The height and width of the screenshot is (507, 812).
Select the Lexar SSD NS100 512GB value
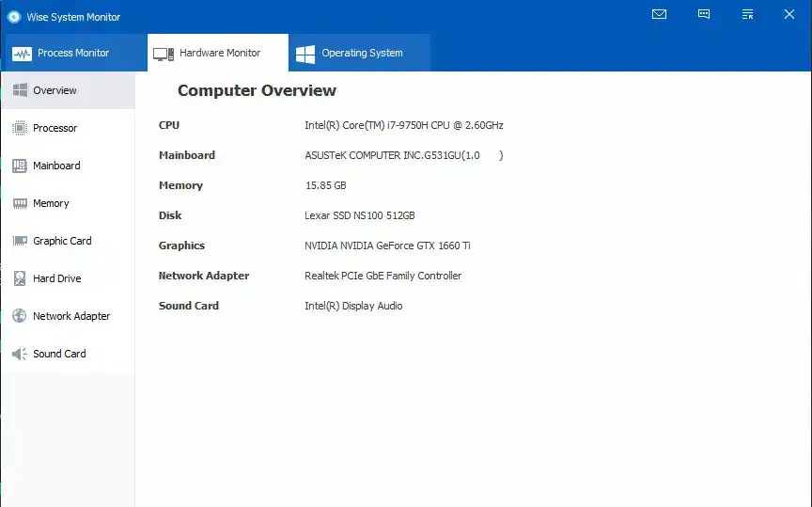click(359, 215)
